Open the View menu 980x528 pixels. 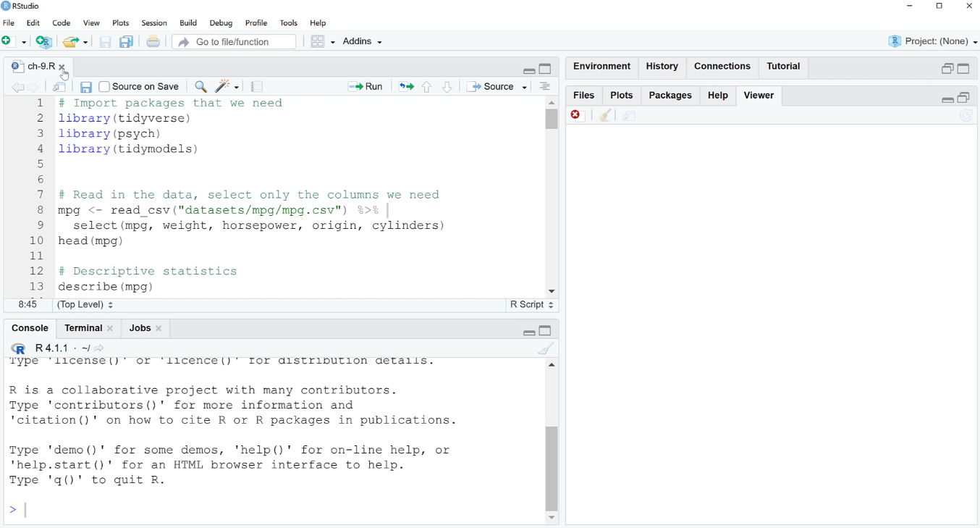[x=91, y=23]
